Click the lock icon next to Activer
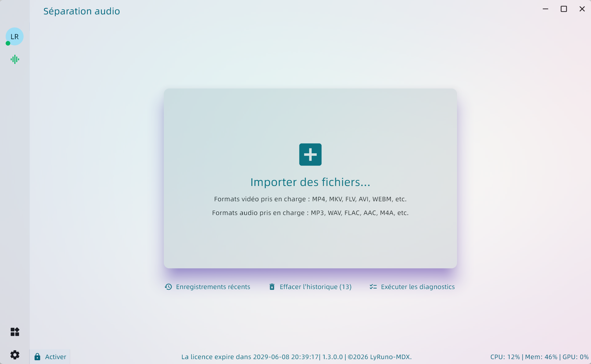Viewport: 591px width, 364px height. point(37,357)
